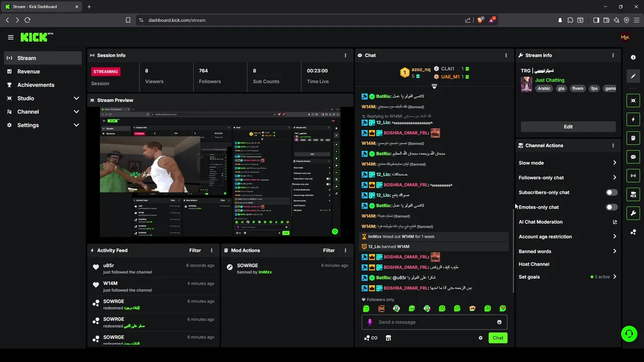Insert the first green emote in the quick row
This screenshot has height=362, width=644.
coord(366,308)
